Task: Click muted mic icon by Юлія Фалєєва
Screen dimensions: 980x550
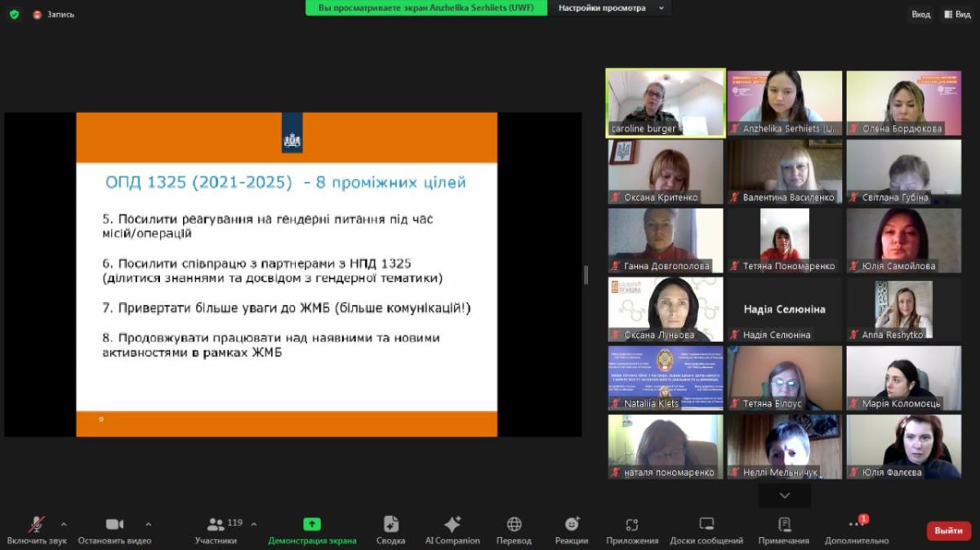Action: point(854,472)
